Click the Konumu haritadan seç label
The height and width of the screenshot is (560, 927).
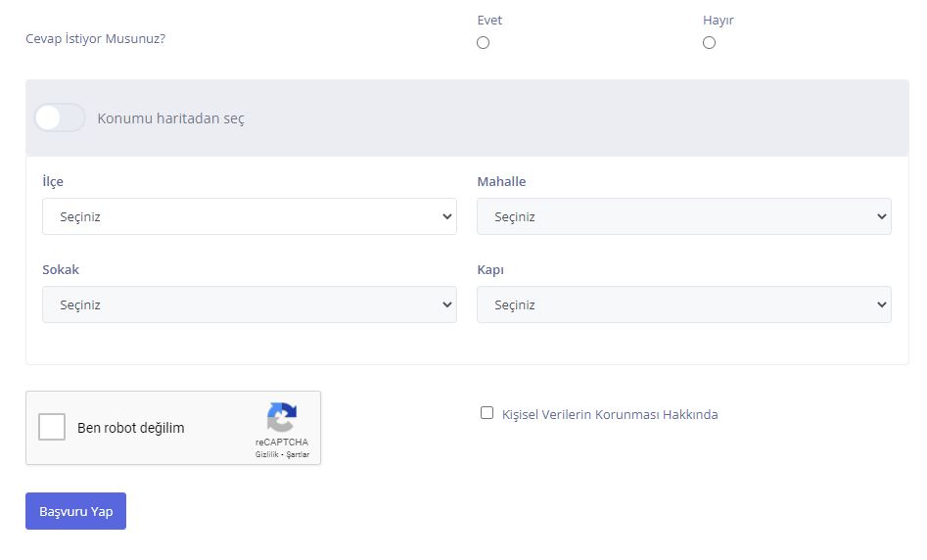(171, 118)
